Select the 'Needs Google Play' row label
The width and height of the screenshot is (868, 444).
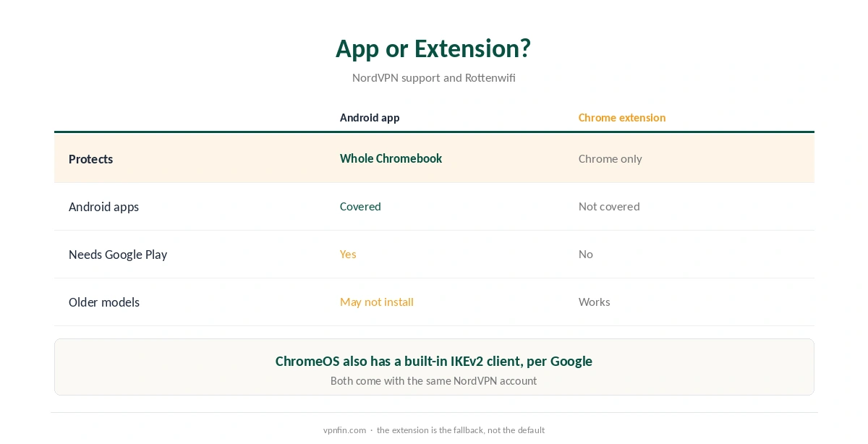click(118, 255)
